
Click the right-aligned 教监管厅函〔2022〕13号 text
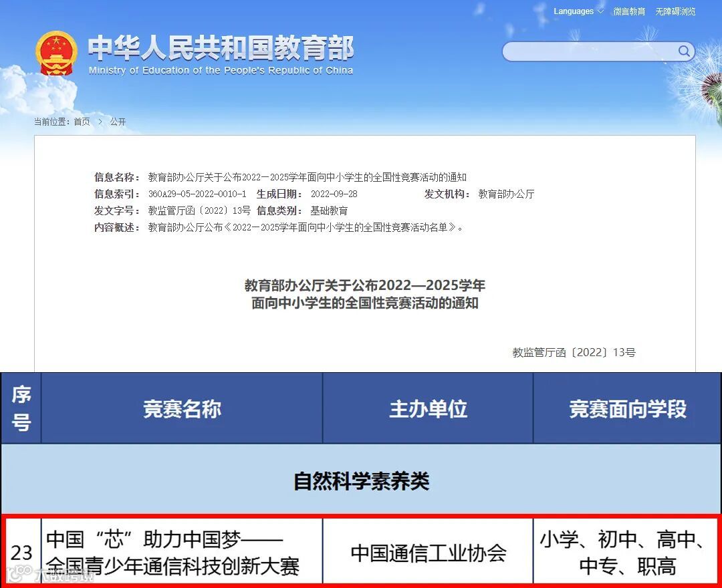click(x=574, y=352)
